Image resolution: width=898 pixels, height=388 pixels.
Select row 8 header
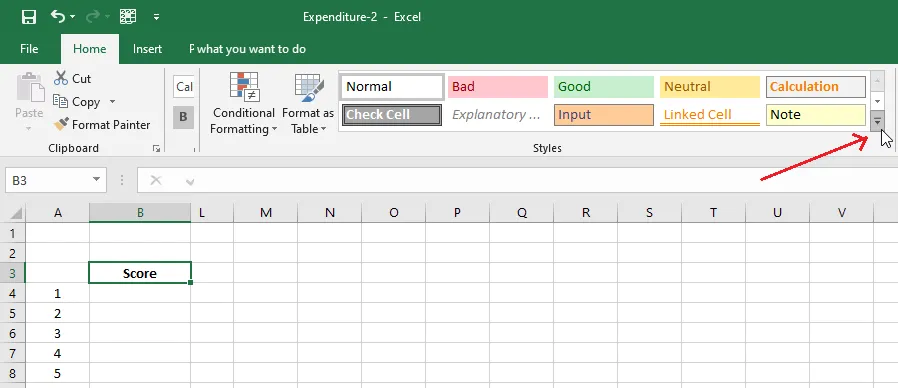(x=13, y=374)
